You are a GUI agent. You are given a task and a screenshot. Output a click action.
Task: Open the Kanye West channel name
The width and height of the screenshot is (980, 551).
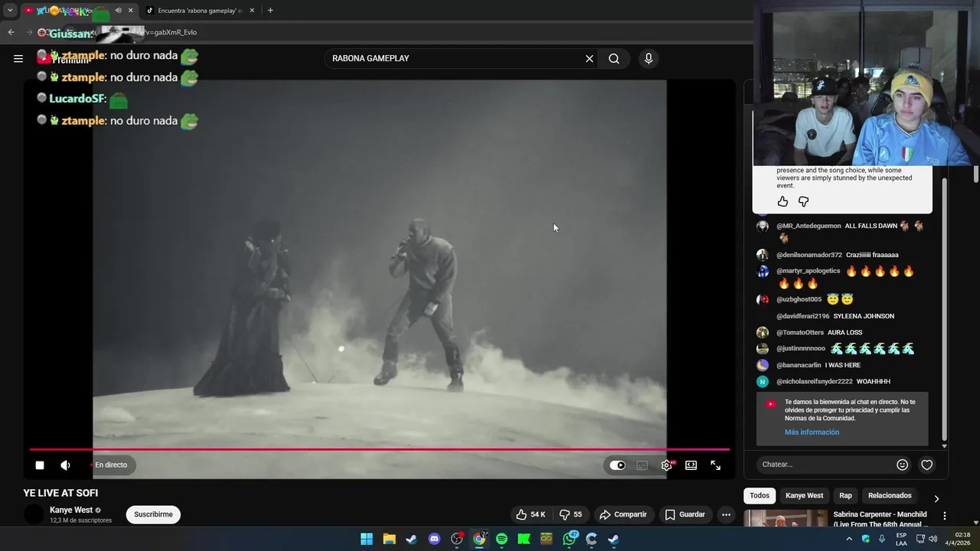(x=71, y=510)
